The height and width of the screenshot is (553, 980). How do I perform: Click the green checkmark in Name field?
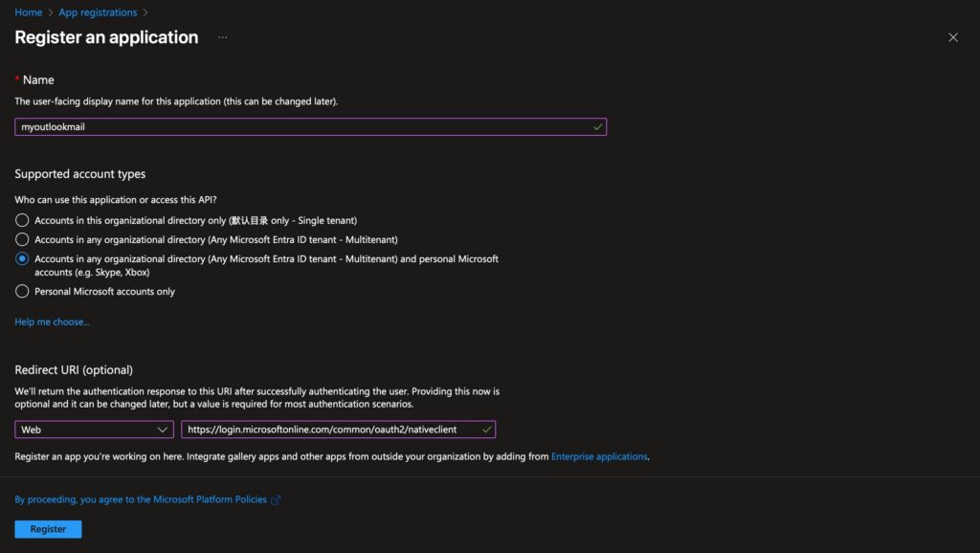(597, 126)
